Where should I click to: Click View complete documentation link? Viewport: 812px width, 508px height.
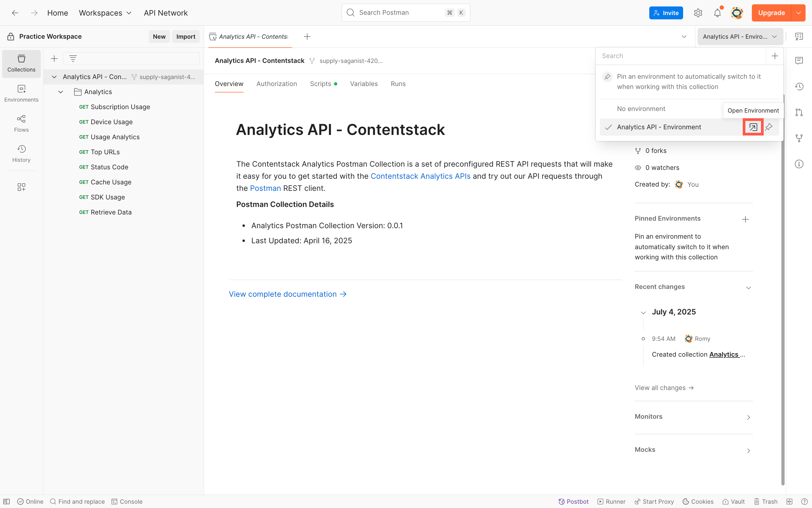(288, 294)
